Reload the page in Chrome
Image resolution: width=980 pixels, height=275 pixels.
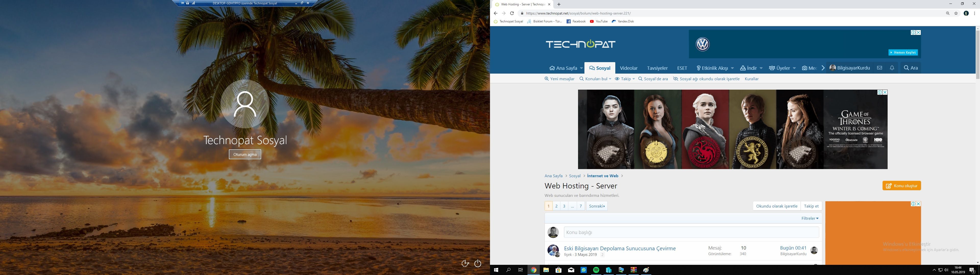click(x=512, y=13)
